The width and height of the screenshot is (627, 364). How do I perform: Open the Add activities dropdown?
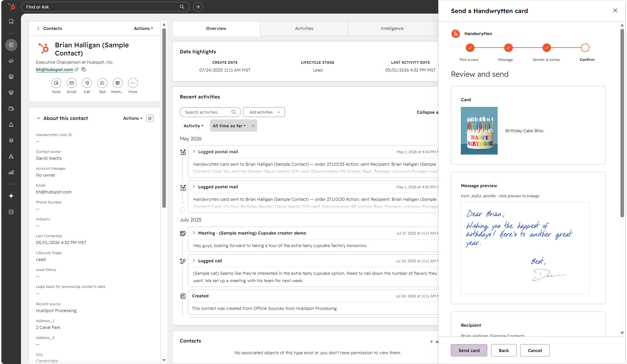(264, 112)
